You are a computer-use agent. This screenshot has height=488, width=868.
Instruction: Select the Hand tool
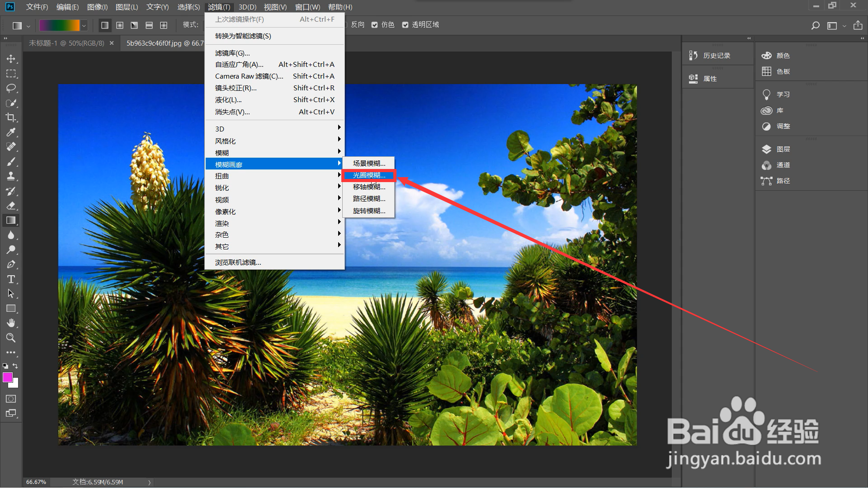pyautogui.click(x=11, y=323)
